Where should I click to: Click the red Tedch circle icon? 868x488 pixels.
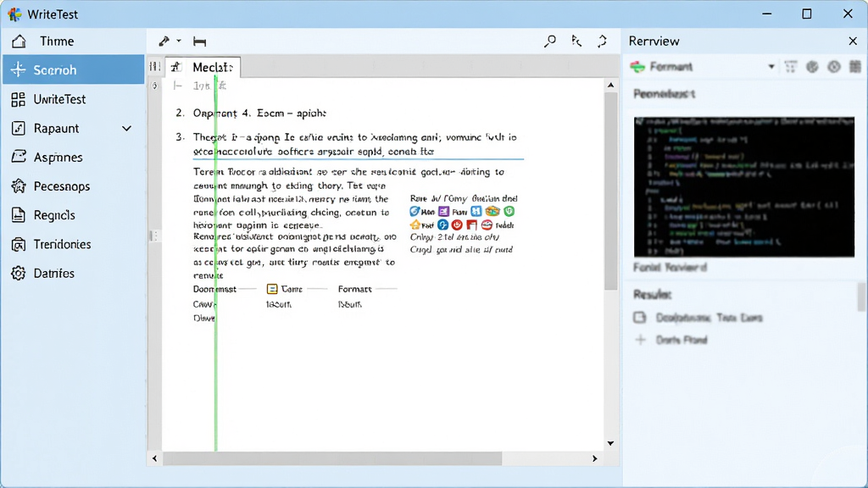(487, 225)
